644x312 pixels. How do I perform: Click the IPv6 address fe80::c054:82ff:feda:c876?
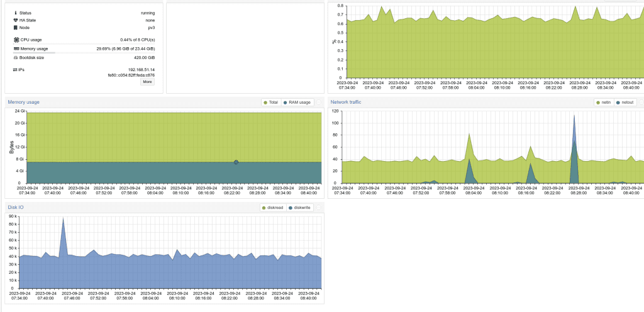[131, 75]
